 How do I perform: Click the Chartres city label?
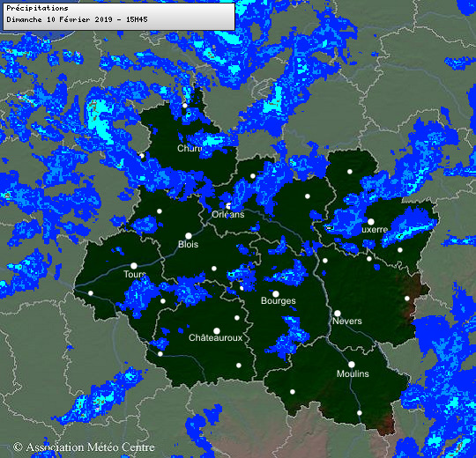click(x=190, y=148)
